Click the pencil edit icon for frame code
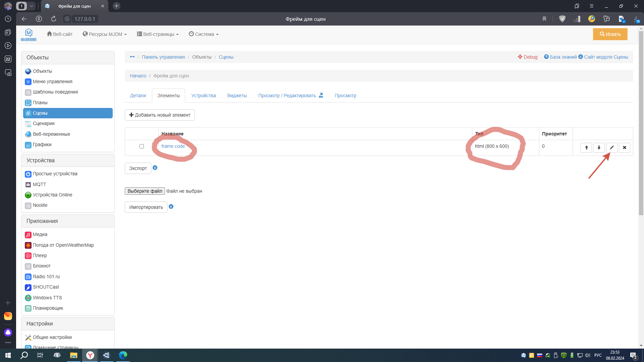 [x=611, y=148]
